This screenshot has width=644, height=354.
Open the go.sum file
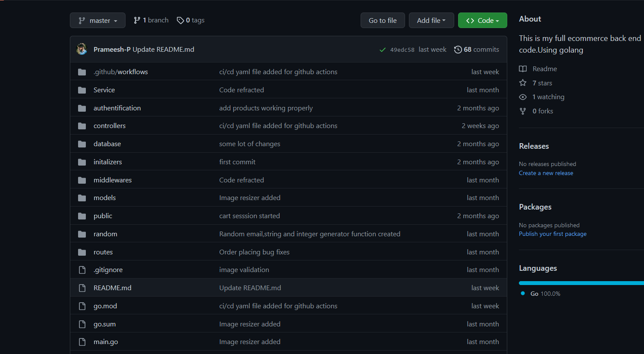(105, 324)
